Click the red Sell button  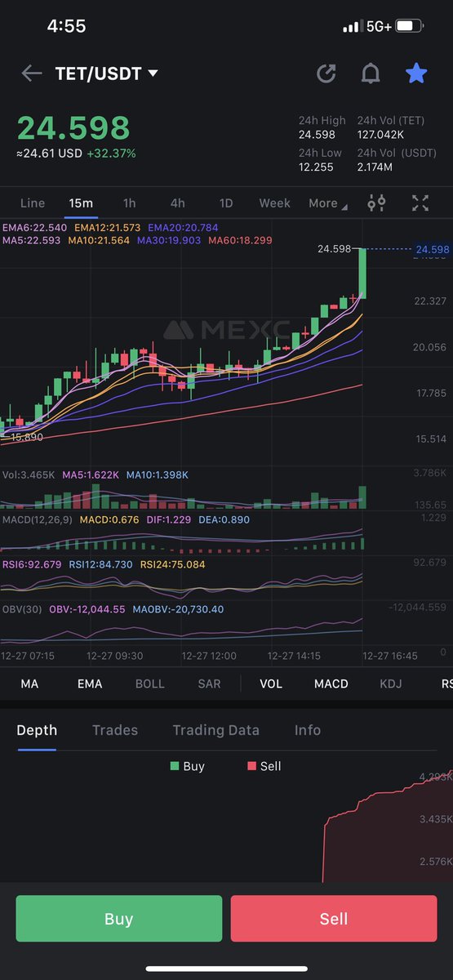(334, 919)
